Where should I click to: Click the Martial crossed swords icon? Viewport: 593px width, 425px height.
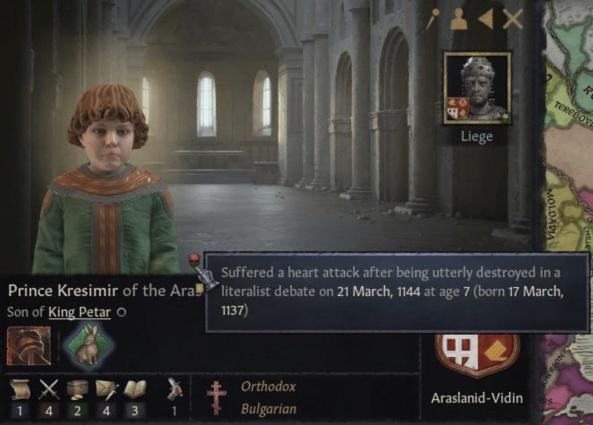(49, 389)
